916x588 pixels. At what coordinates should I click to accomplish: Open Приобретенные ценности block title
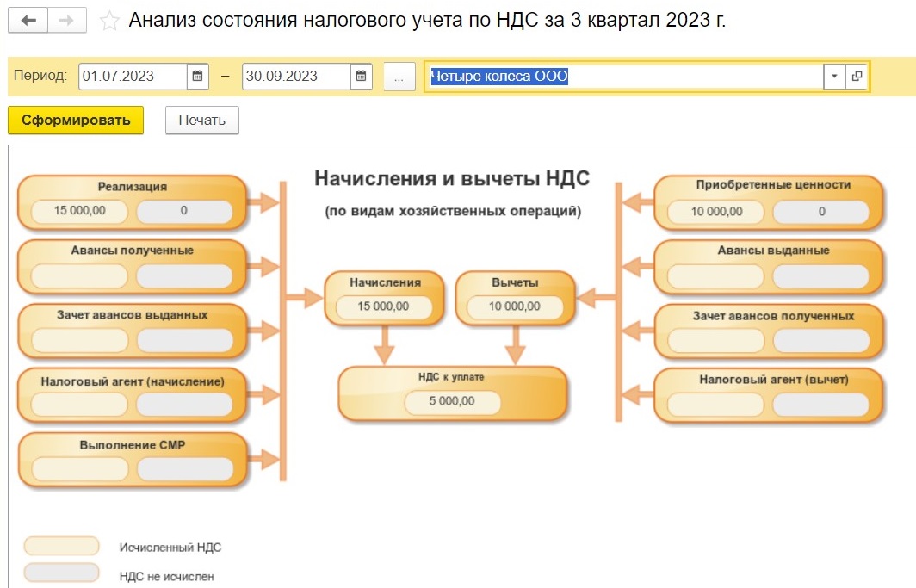(773, 184)
